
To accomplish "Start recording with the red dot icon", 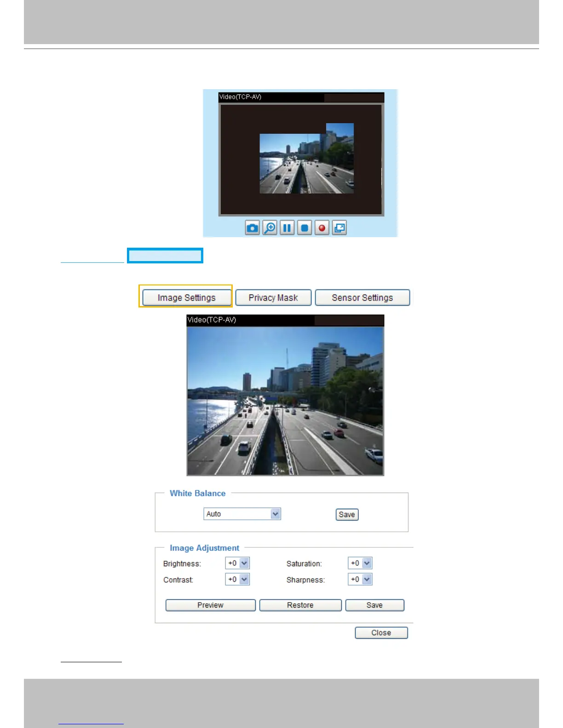I will pyautogui.click(x=322, y=228).
